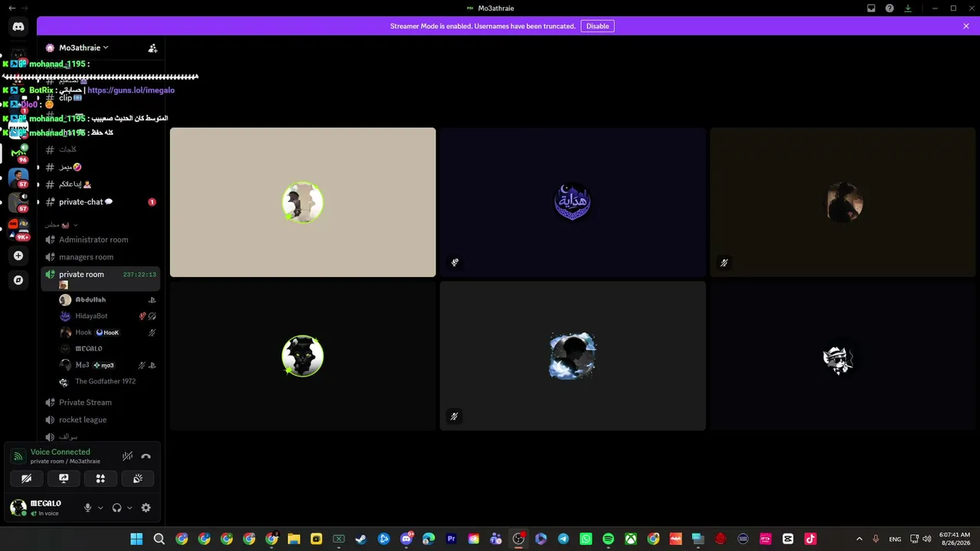This screenshot has height=551, width=980.
Task: Open Telegram from the taskbar
Action: (x=563, y=539)
